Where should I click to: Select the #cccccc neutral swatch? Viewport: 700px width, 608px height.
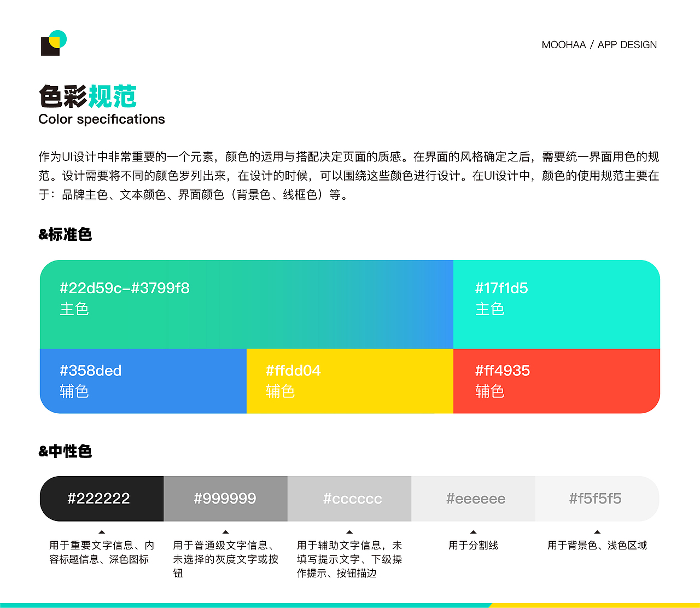pyautogui.click(x=349, y=499)
